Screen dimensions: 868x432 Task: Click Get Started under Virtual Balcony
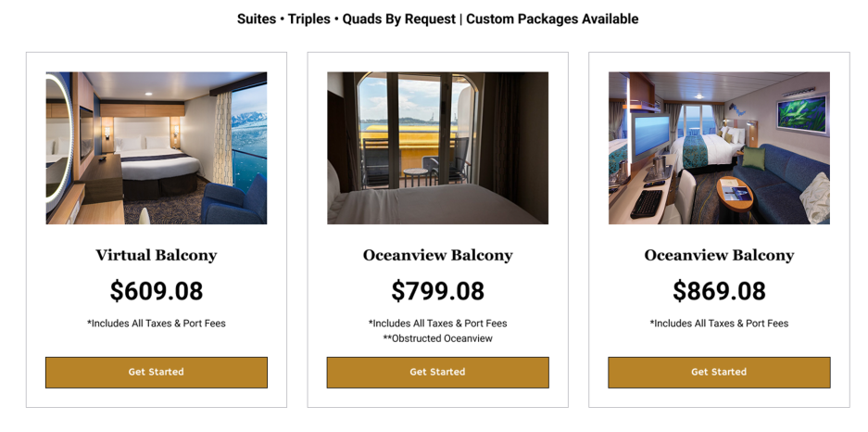point(157,372)
